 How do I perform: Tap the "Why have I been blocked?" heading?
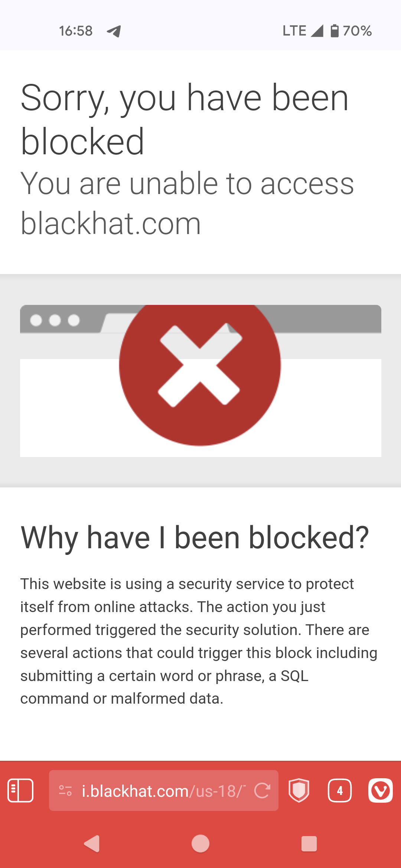coord(195,538)
